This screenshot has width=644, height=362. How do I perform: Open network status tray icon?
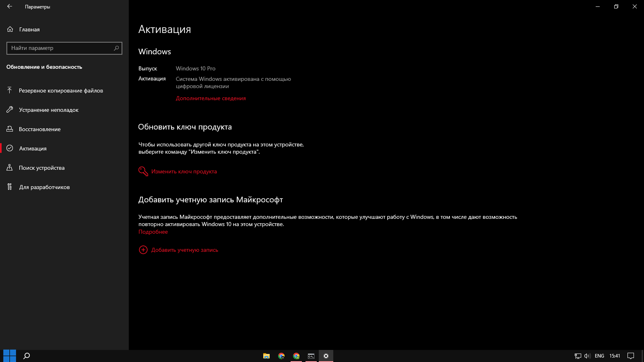(x=578, y=356)
